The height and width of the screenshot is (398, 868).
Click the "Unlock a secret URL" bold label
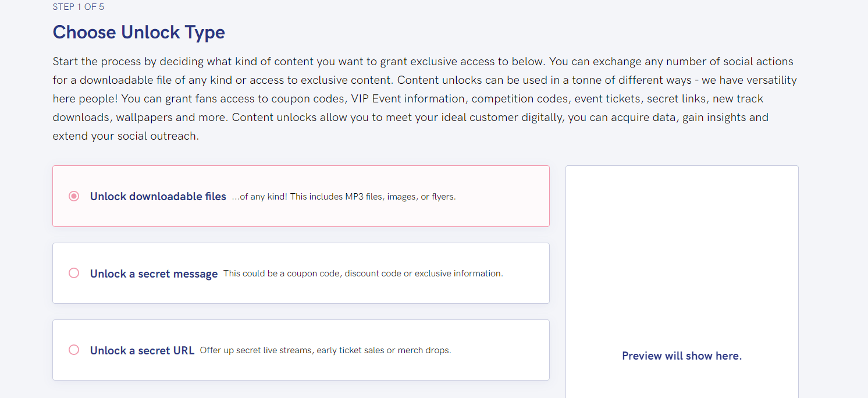click(142, 350)
